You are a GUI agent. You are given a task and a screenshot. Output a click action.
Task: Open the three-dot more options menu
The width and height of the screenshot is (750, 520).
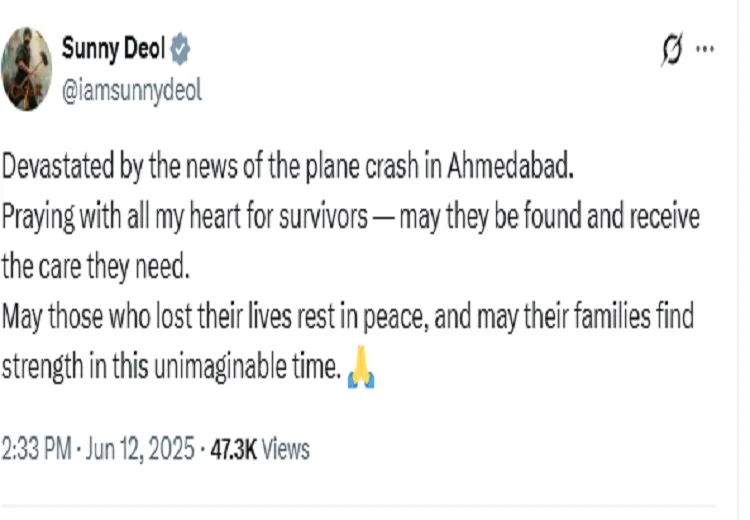[x=706, y=49]
